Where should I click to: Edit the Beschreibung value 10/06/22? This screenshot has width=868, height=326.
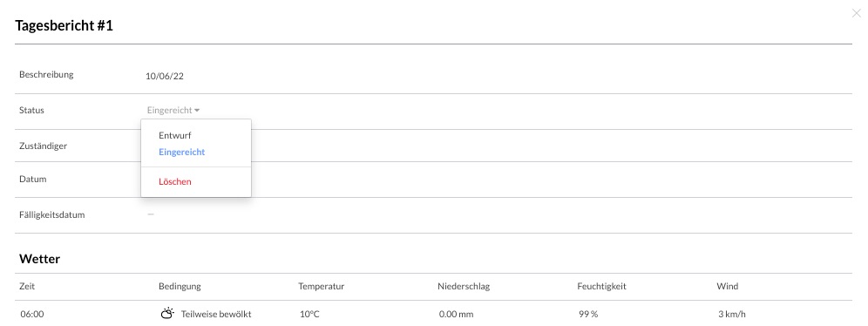pyautogui.click(x=165, y=77)
